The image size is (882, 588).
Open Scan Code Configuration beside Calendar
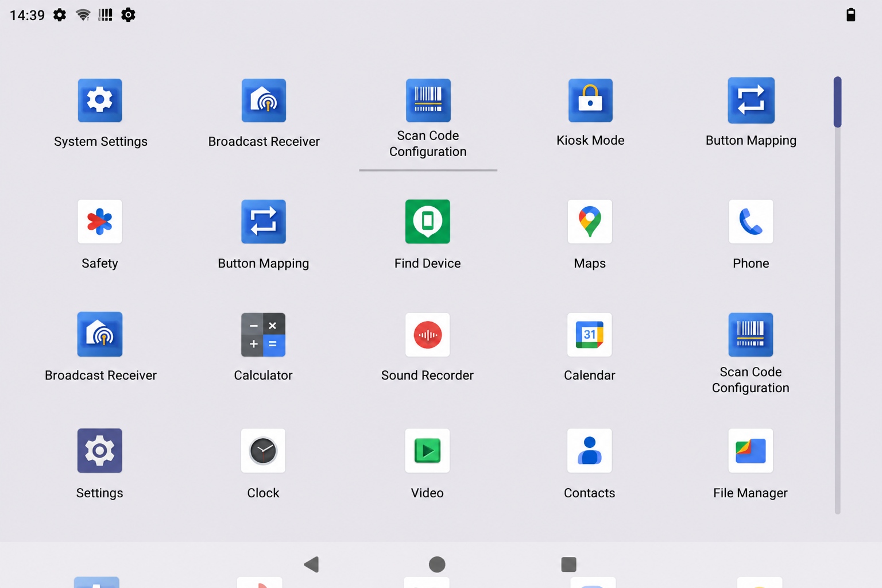[751, 335]
